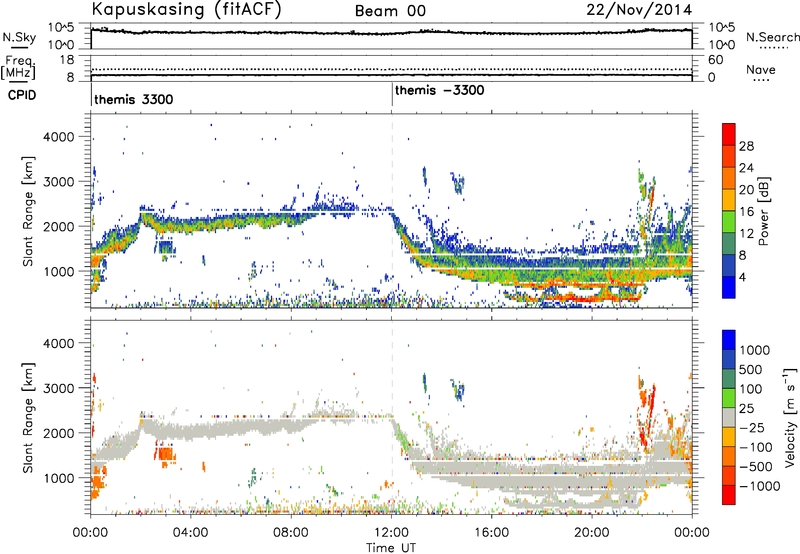Click the -25 tick on Velocity colorbar

coord(752,427)
